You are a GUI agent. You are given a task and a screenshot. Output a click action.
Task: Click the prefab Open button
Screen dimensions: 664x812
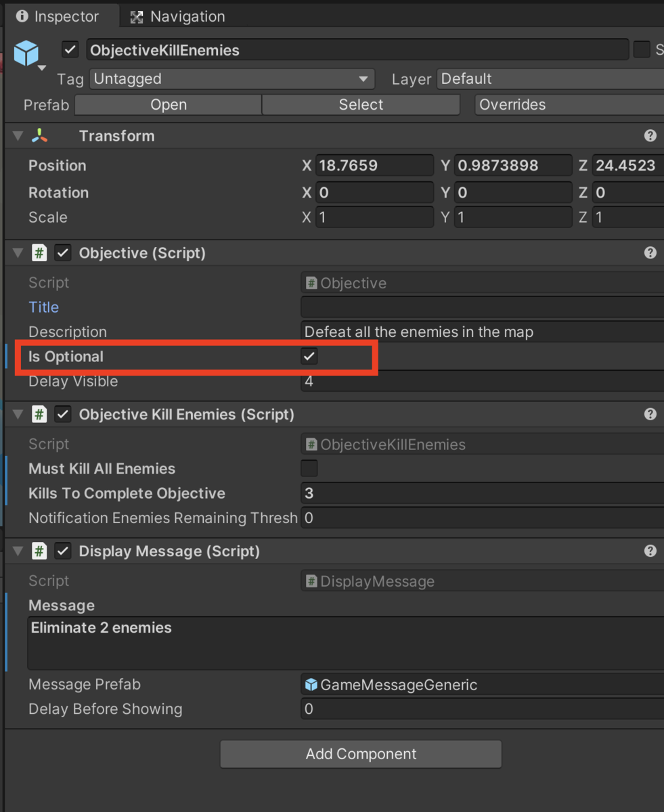[169, 105]
